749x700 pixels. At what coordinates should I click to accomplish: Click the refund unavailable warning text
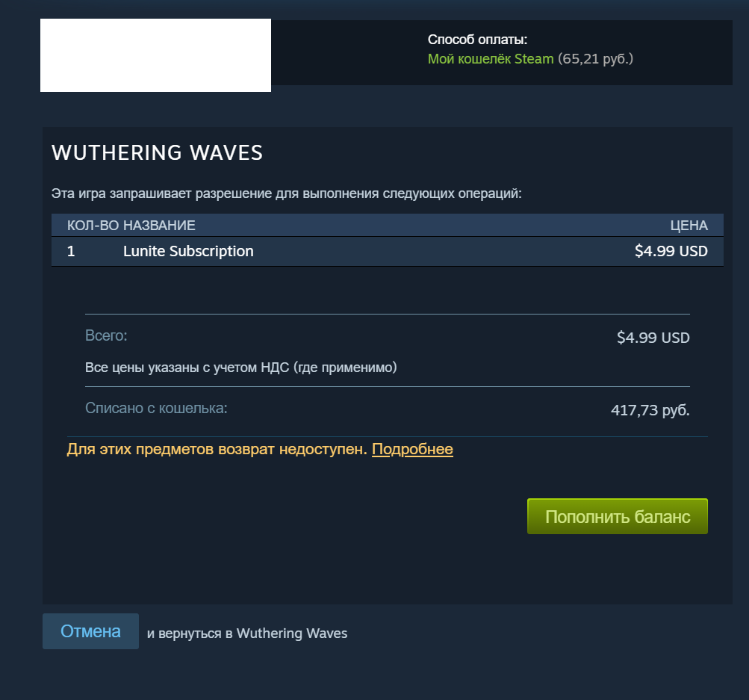(217, 449)
